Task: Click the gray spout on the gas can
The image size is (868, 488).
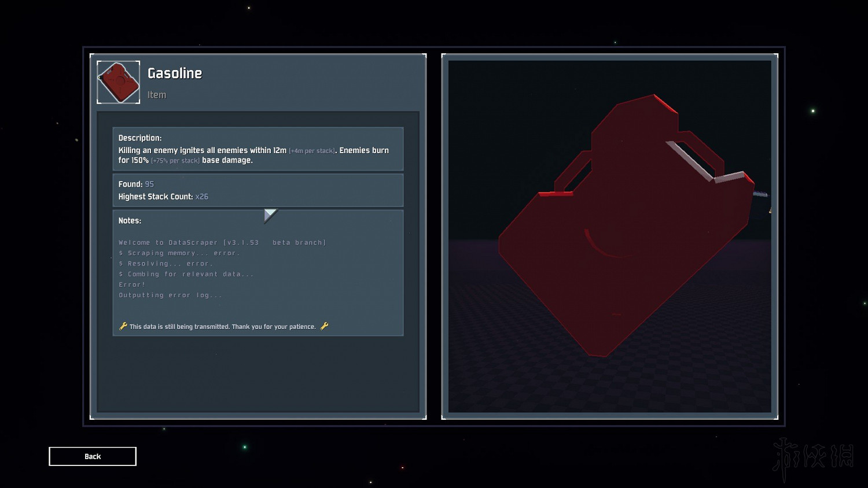Action: [759, 194]
